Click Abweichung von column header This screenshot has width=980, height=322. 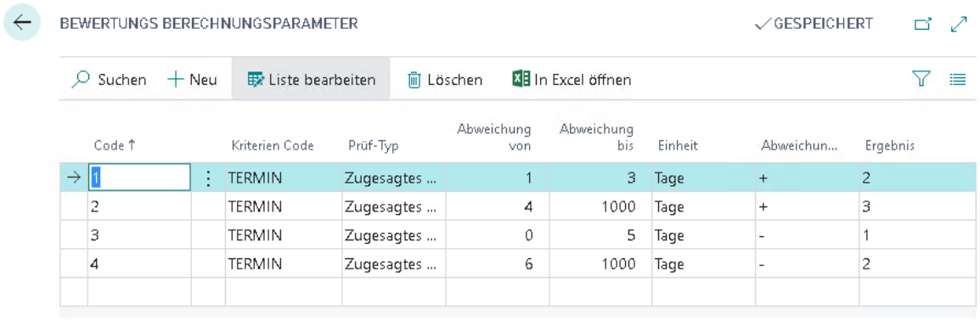[x=493, y=137]
